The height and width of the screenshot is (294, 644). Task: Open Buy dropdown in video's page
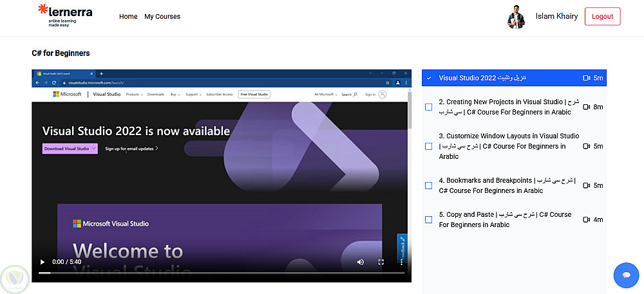pyautogui.click(x=175, y=95)
